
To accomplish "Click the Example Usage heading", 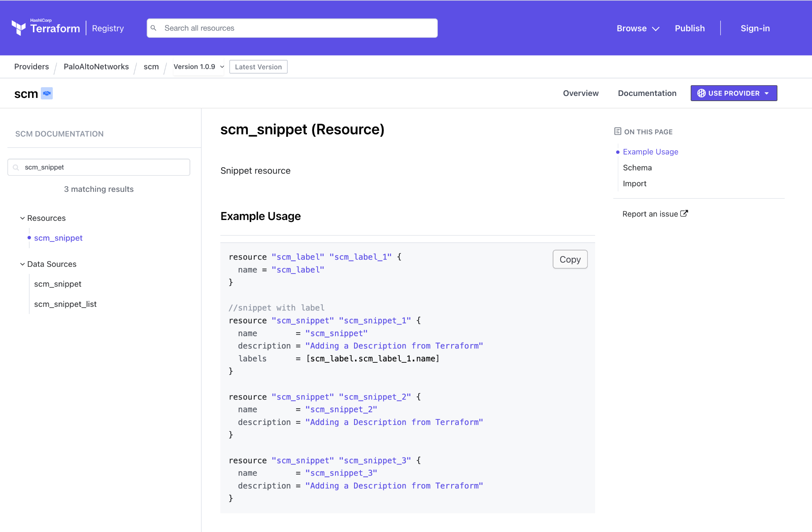I will coord(260,216).
